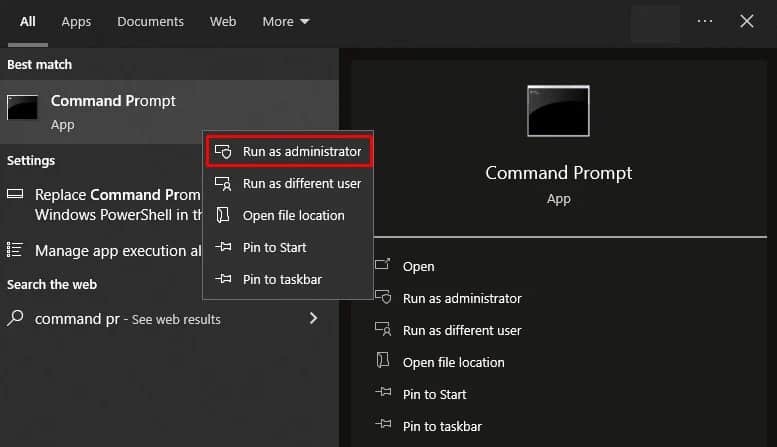Screen dimensions: 777x447
Task: Click the Search the web header
Action: click(52, 284)
